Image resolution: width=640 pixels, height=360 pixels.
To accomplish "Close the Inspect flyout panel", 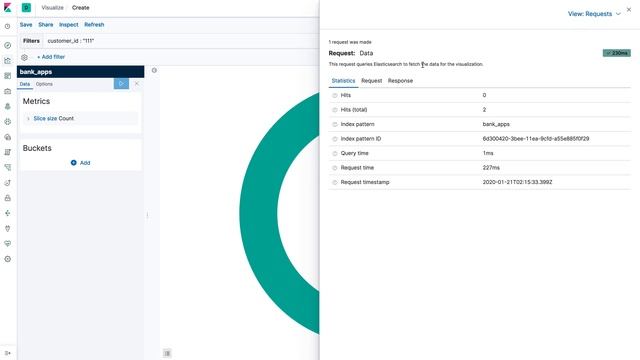I will [x=629, y=9].
